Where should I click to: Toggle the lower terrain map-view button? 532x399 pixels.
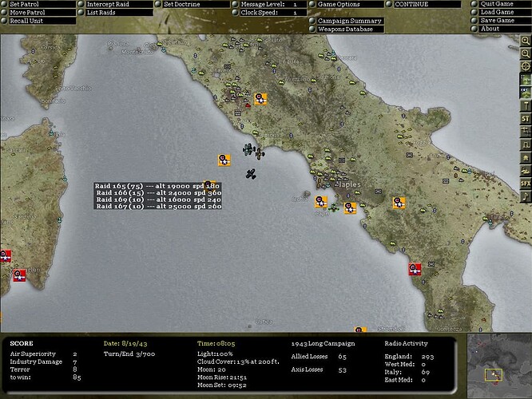pos(526,93)
